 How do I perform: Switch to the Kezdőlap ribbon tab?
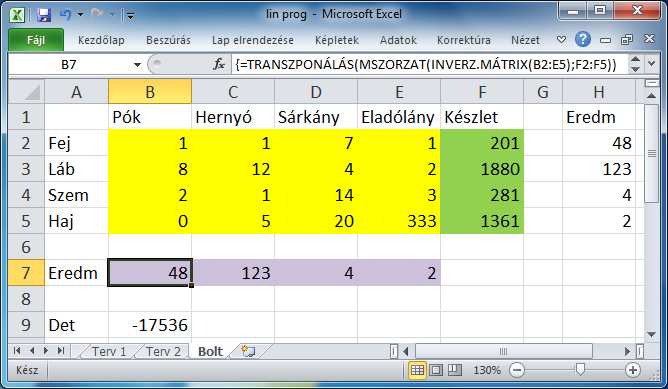pos(101,40)
